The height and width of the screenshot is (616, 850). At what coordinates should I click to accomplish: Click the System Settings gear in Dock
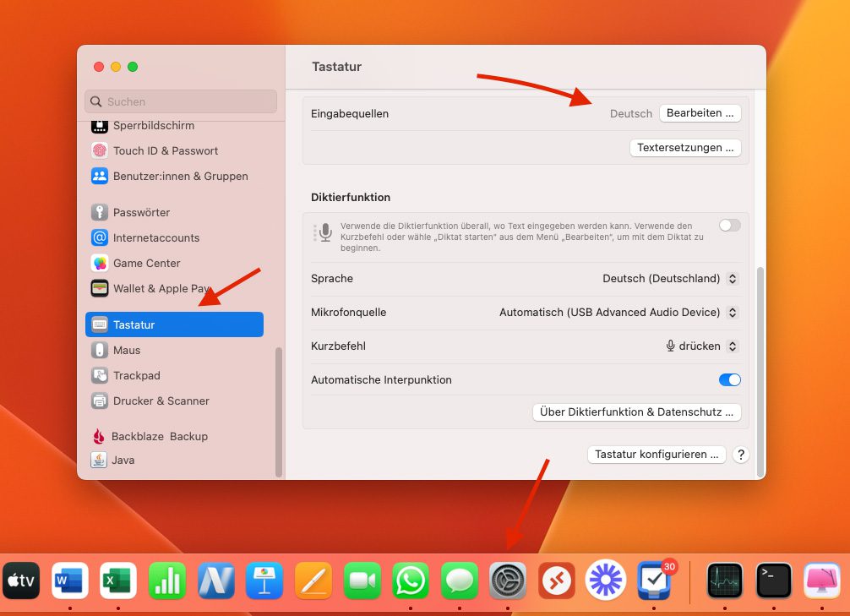point(508,581)
